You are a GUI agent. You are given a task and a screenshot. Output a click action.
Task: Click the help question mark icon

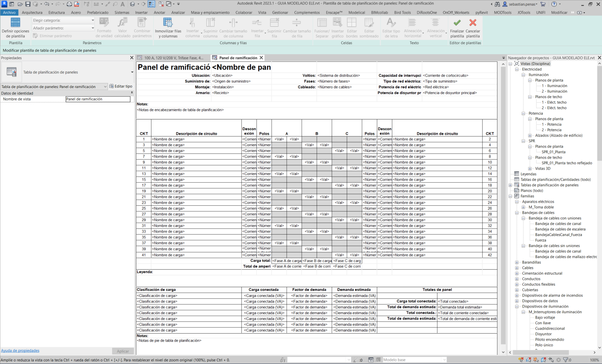[554, 4]
